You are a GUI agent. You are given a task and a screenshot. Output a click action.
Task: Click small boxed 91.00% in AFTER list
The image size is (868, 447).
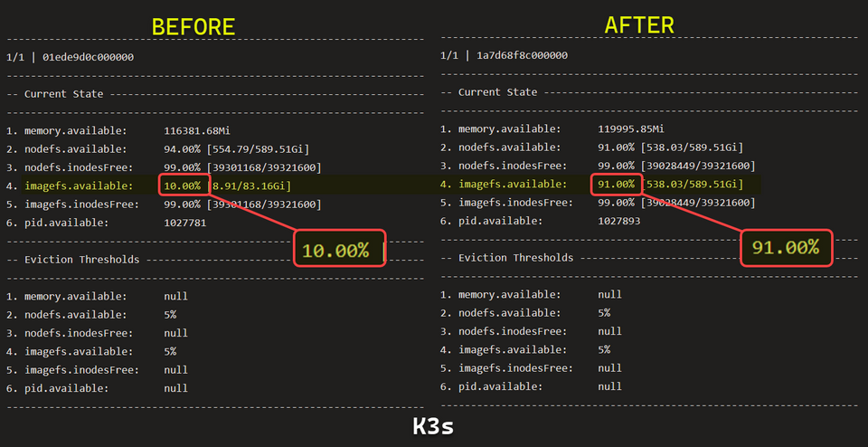pyautogui.click(x=617, y=184)
